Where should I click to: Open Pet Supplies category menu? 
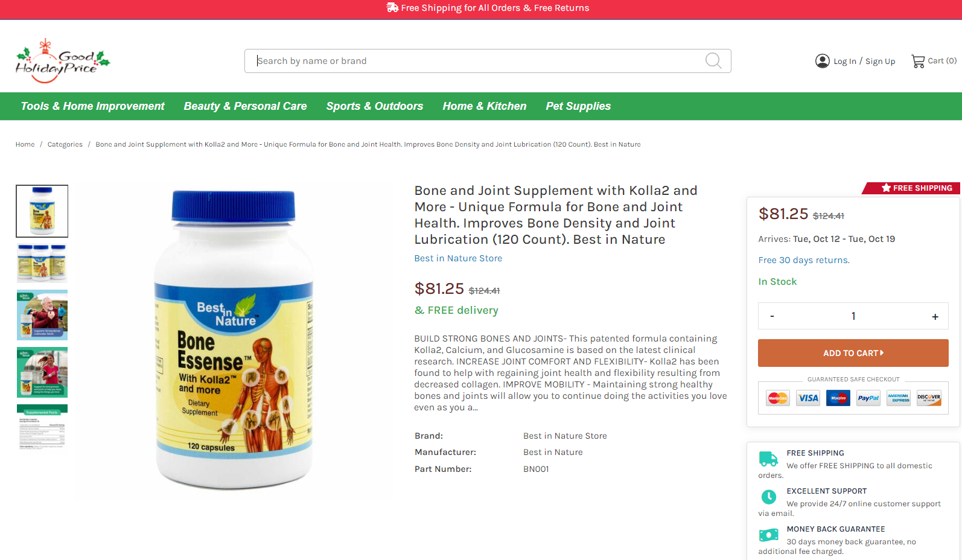point(578,106)
